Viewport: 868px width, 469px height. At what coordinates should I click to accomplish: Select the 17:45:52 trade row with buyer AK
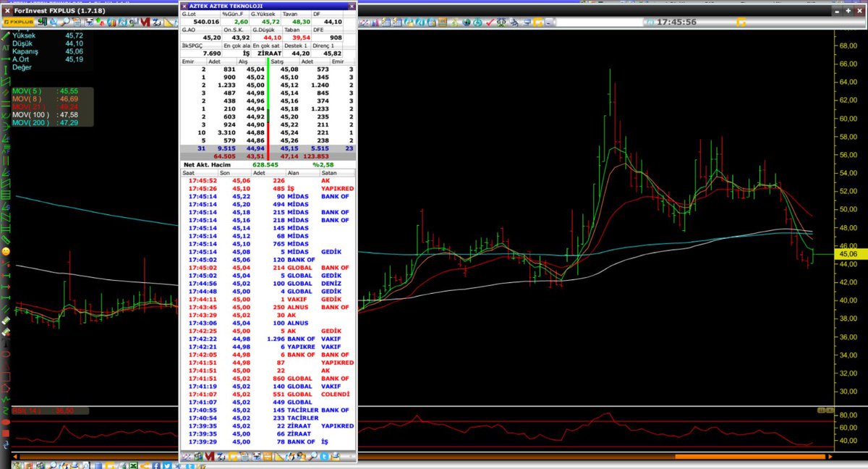268,181
